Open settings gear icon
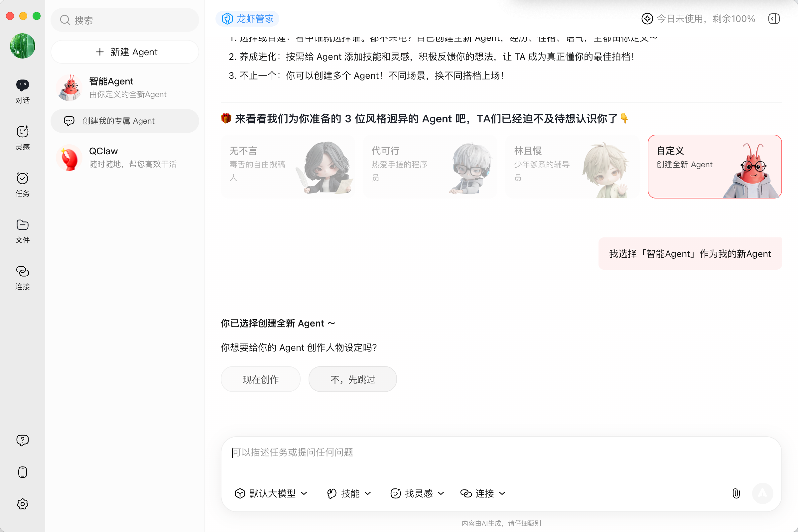 [22, 504]
